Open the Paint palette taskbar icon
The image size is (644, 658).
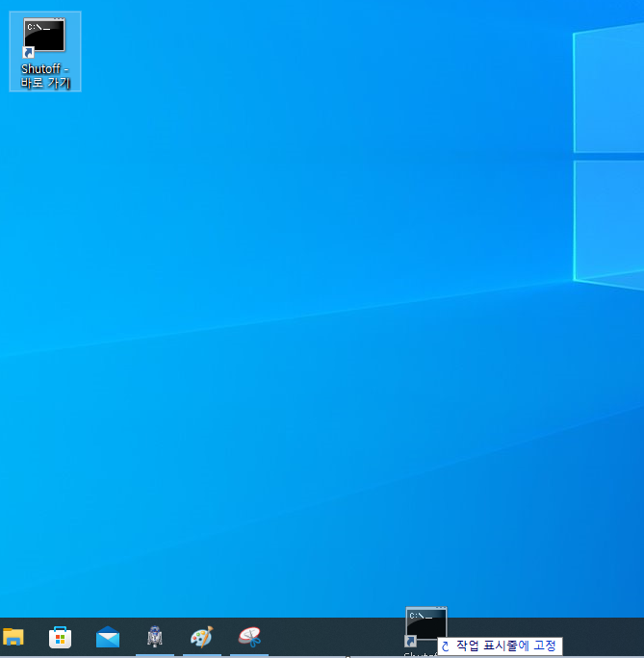click(202, 637)
